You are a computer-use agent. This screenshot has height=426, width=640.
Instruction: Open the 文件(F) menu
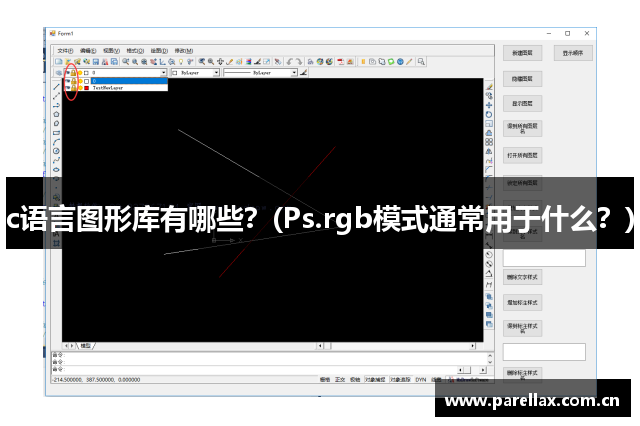pyautogui.click(x=64, y=51)
